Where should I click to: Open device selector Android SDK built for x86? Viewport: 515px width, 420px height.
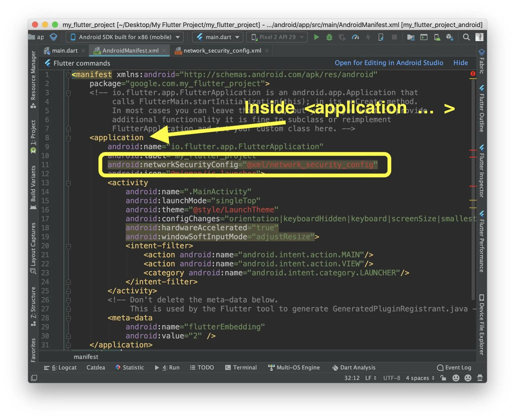[x=125, y=37]
